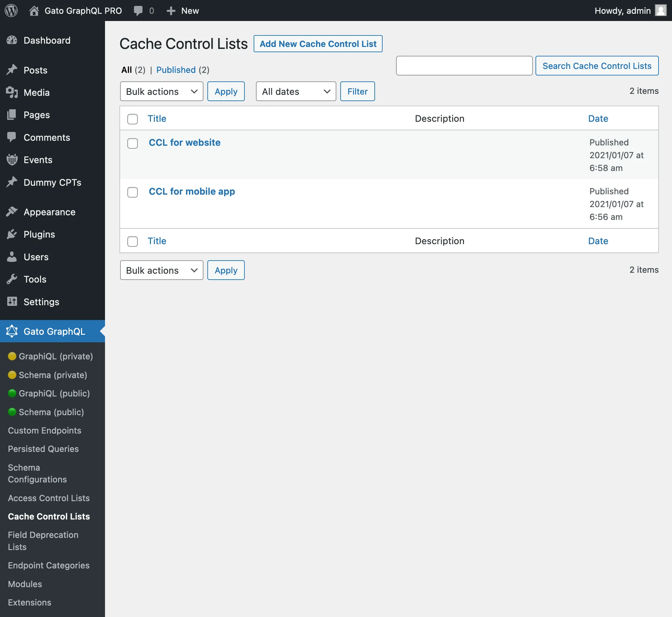Click the Events calendar icon

tap(12, 160)
